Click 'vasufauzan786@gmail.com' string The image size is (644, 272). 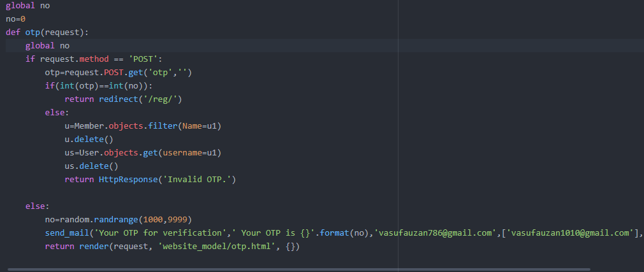435,233
